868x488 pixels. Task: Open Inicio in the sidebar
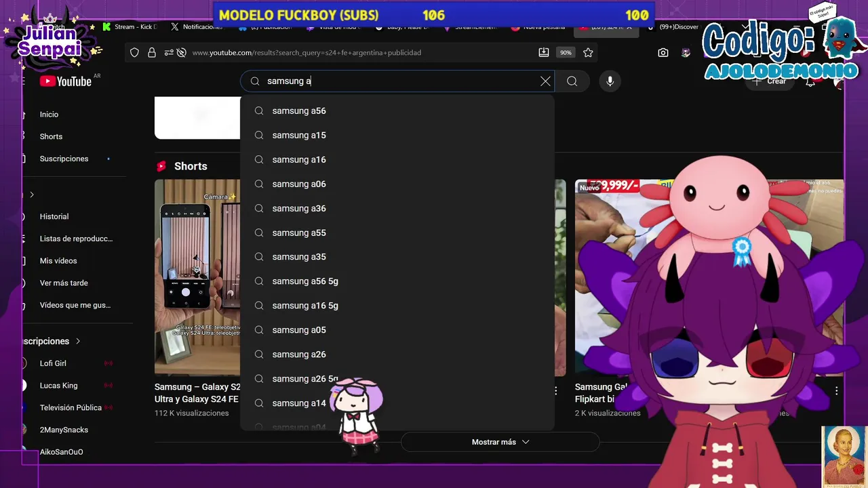click(49, 115)
